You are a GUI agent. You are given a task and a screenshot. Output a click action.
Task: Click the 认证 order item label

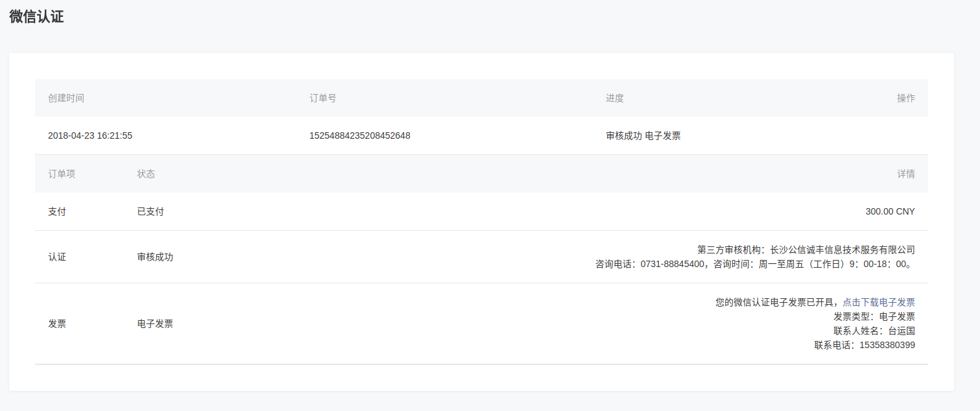[x=57, y=257]
